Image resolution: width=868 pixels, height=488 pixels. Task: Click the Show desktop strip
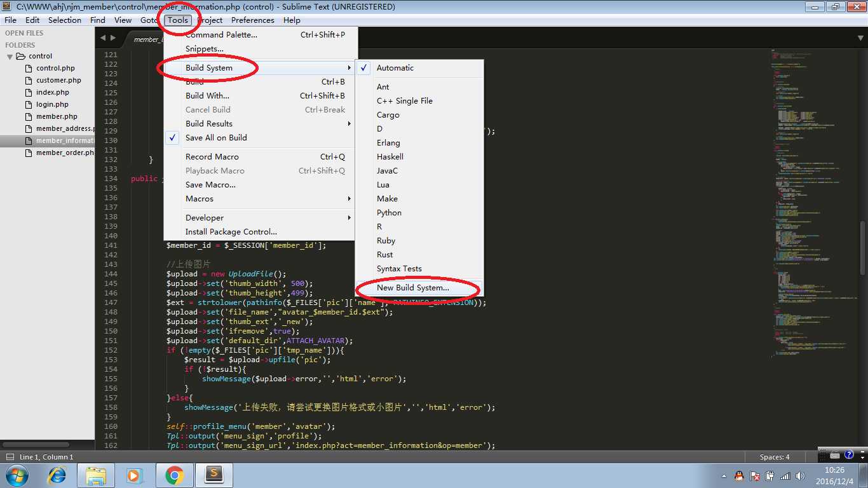[x=864, y=475]
